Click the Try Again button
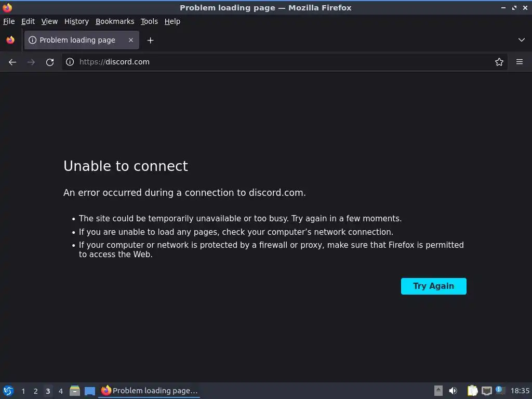The width and height of the screenshot is (532, 399). tap(434, 286)
